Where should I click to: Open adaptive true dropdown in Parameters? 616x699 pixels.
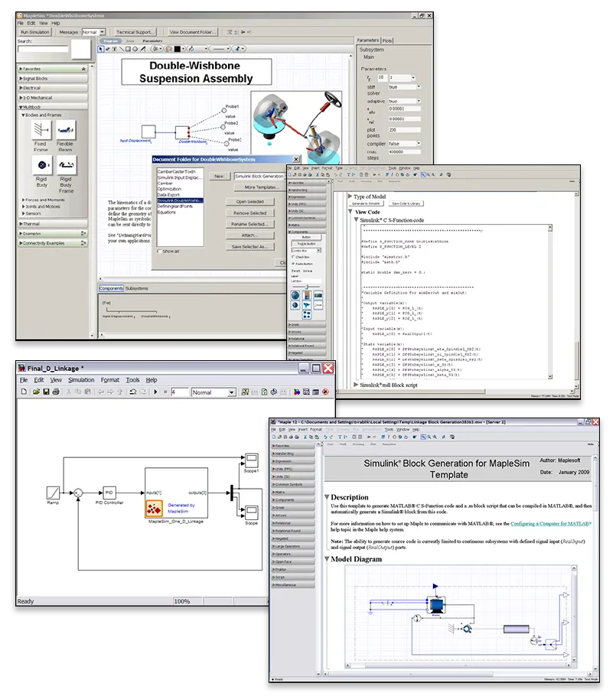405,101
